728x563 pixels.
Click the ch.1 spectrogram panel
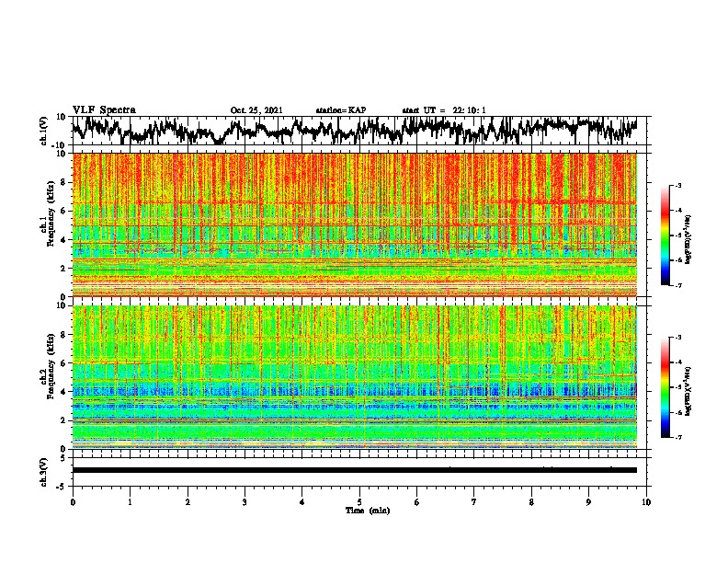click(x=355, y=224)
